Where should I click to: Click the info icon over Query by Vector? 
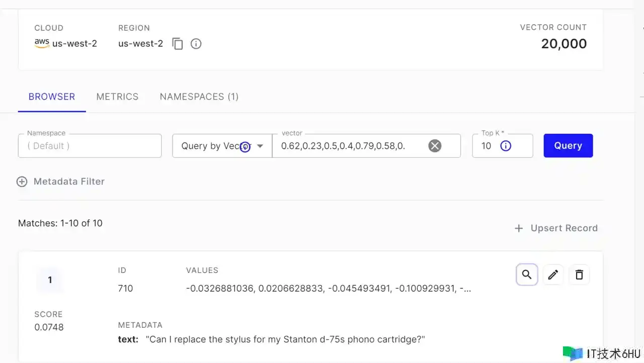click(245, 147)
